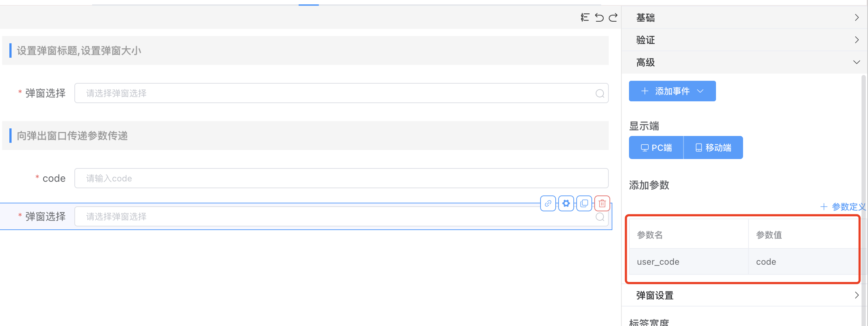Viewport: 868px width, 326px height.
Task: Open the component tree outline icon
Action: pyautogui.click(x=585, y=17)
